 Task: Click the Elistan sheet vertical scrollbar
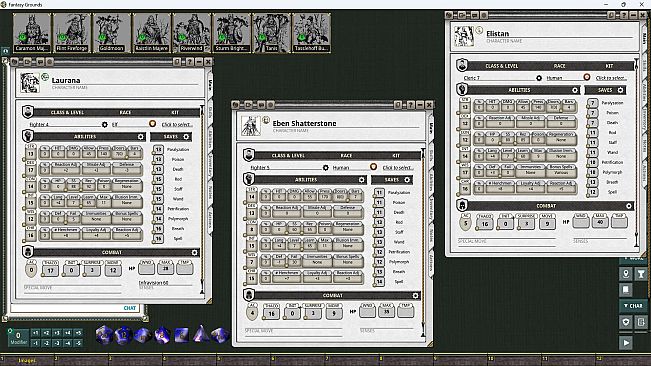(x=636, y=154)
